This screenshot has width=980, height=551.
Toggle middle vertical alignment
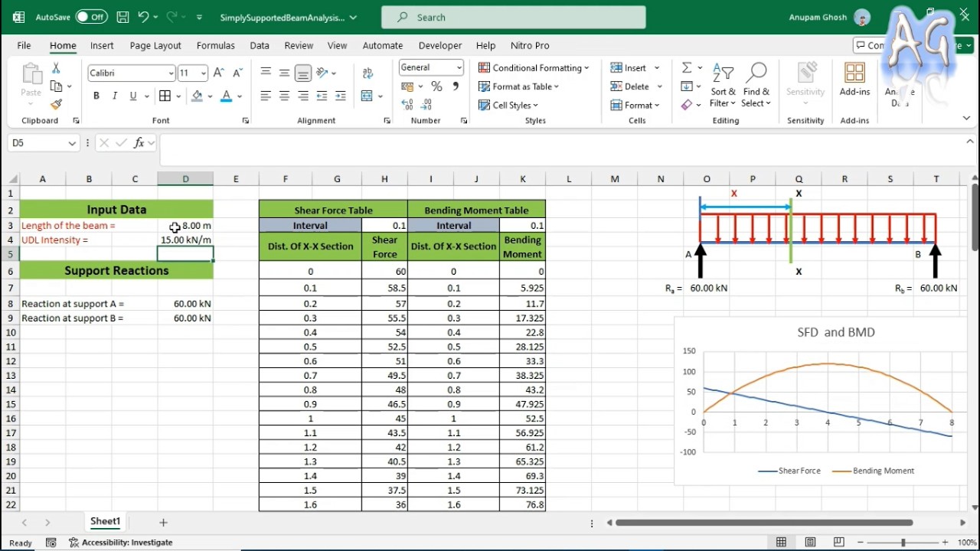[x=284, y=73]
